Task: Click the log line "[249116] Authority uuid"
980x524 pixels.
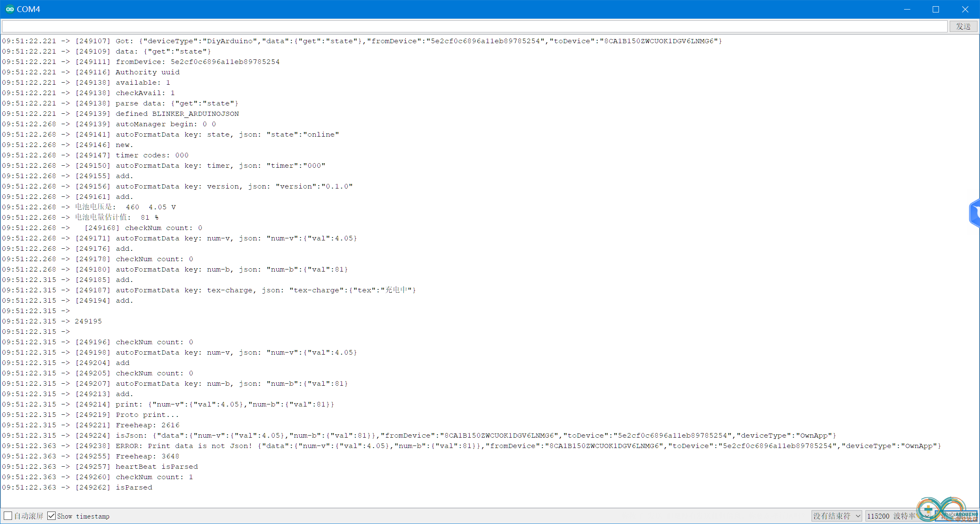Action: tap(91, 72)
